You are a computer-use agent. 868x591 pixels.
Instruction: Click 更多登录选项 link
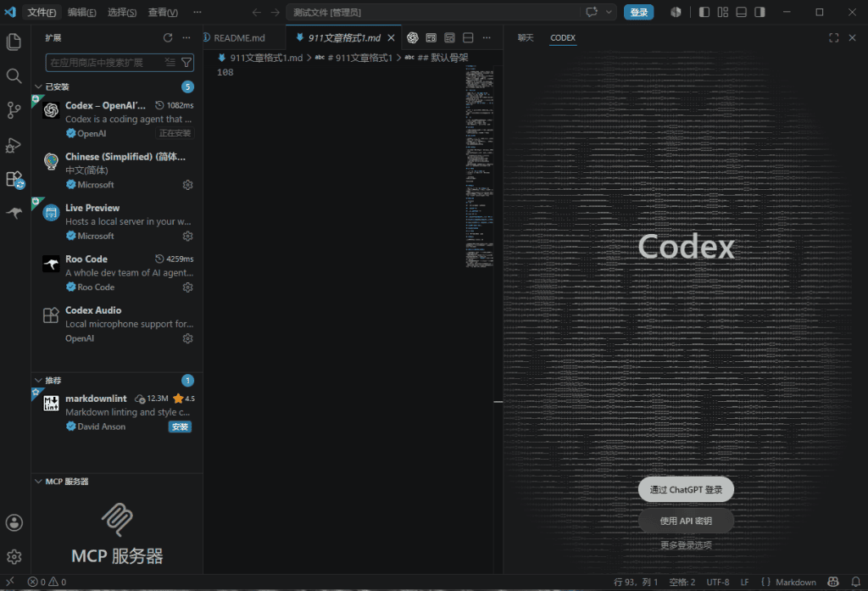[x=686, y=545]
